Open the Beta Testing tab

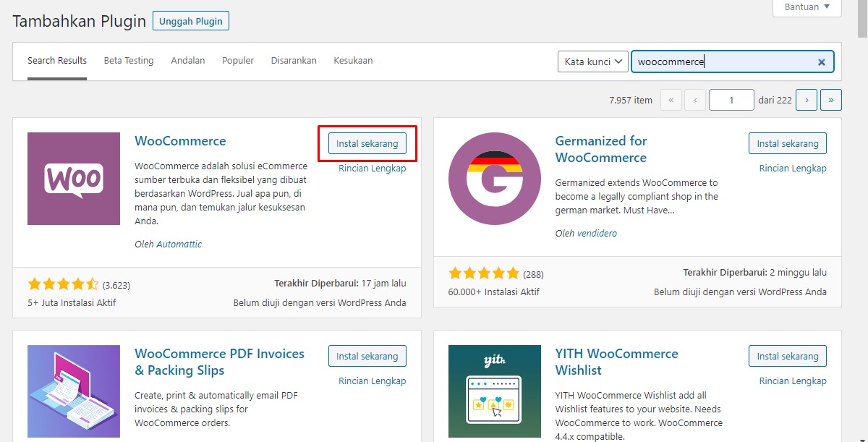[129, 61]
